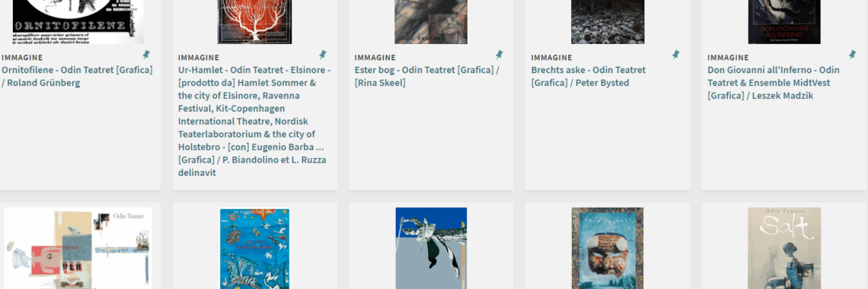
Task: View the Ornitofilene poster thumbnail
Action: [78, 21]
